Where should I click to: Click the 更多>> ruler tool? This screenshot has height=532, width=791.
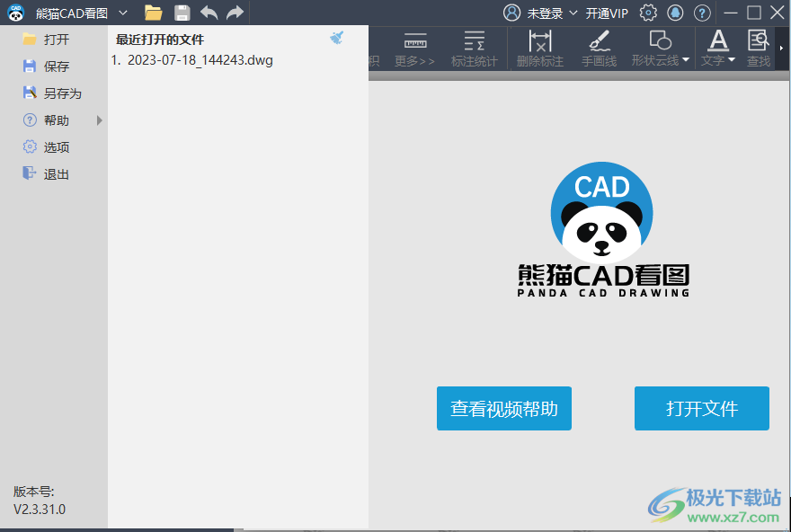pyautogui.click(x=414, y=49)
